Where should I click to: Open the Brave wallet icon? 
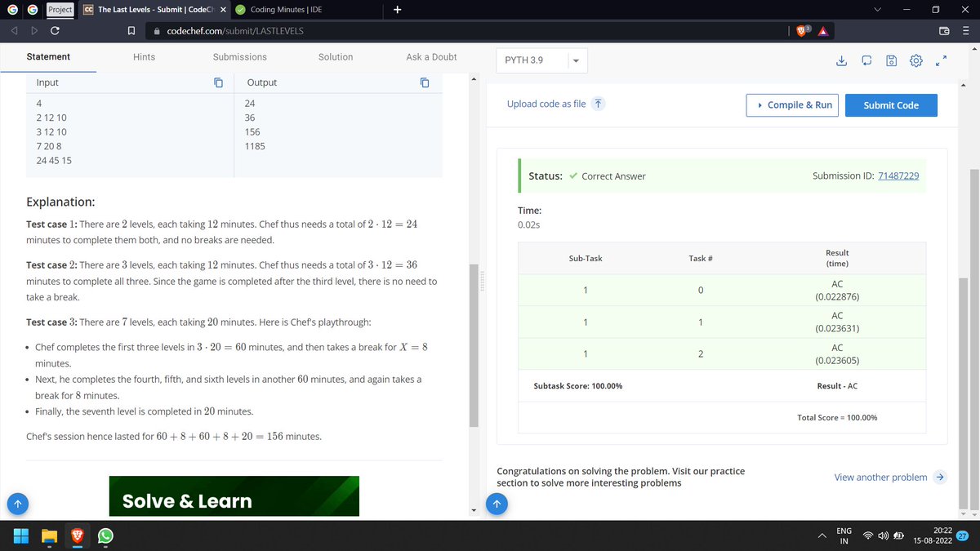[x=945, y=31]
